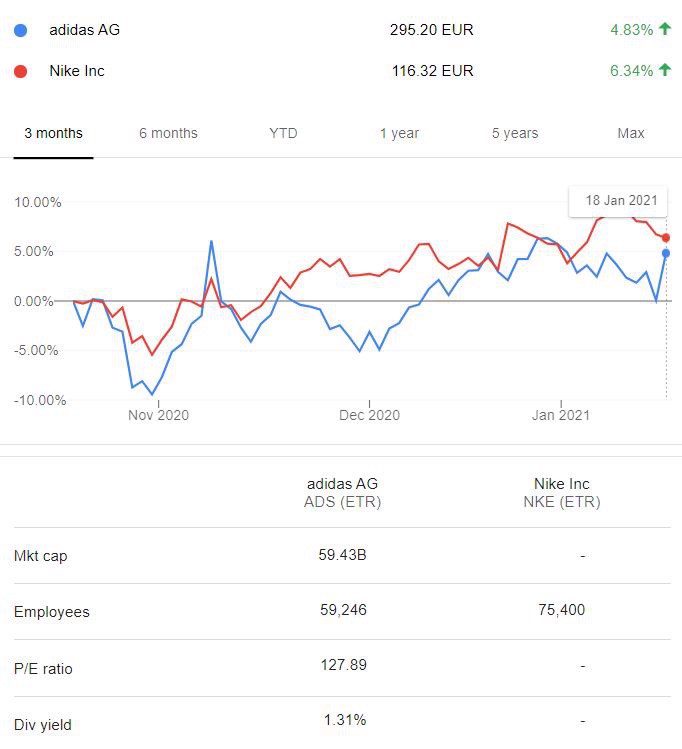Click the blue adidas AG legend dot
682x749 pixels.
[x=21, y=30]
